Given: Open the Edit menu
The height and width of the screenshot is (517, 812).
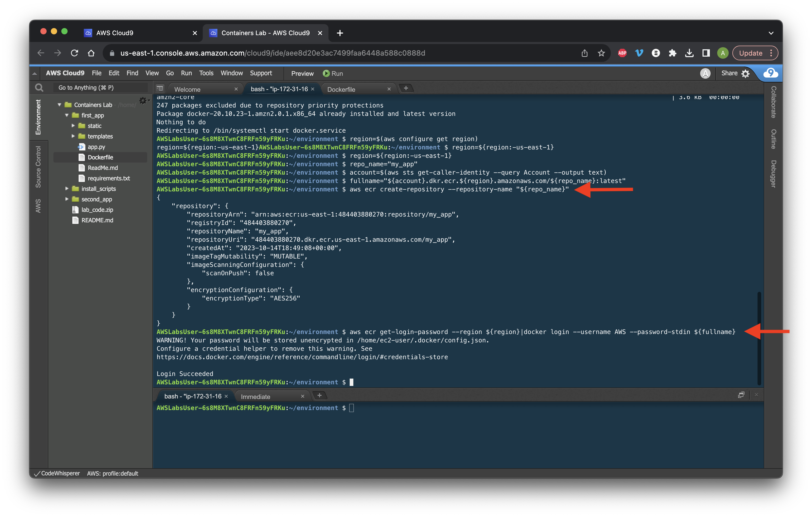Looking at the screenshot, I should coord(114,73).
